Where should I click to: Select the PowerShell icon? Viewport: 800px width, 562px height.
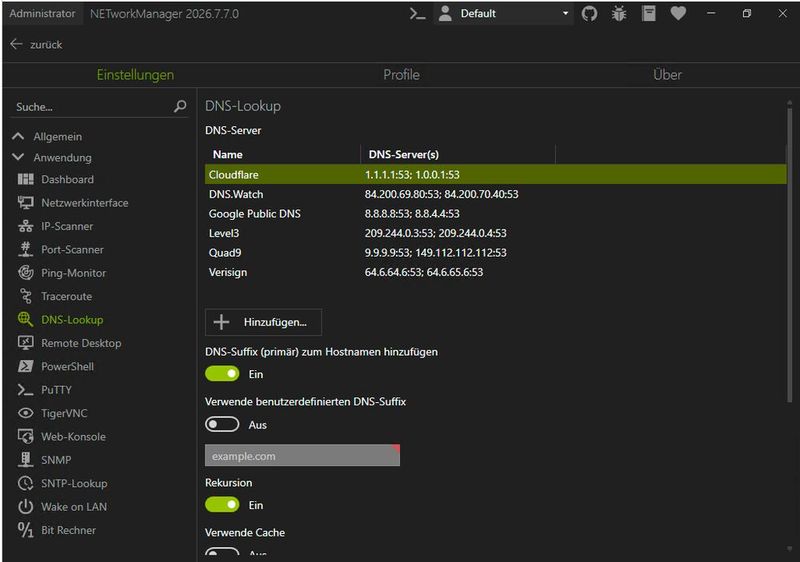[x=26, y=366]
